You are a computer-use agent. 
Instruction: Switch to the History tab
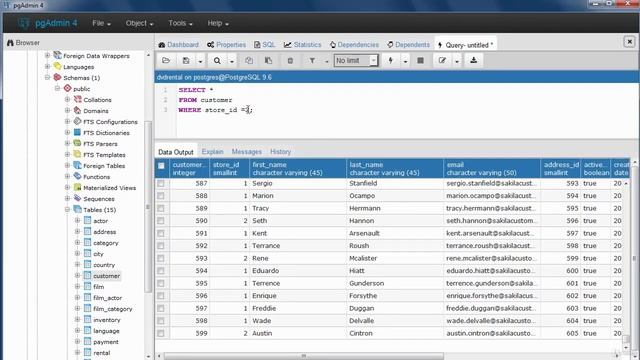click(x=280, y=151)
